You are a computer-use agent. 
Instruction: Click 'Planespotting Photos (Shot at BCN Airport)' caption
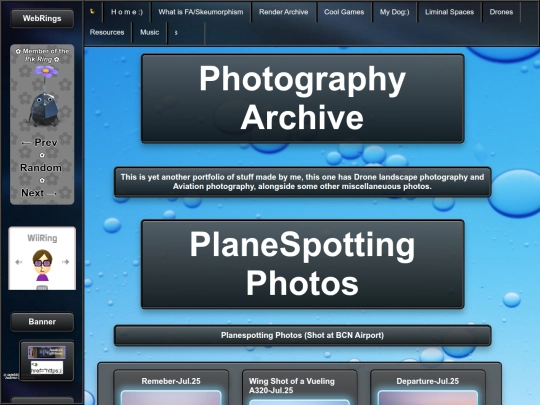coord(302,335)
